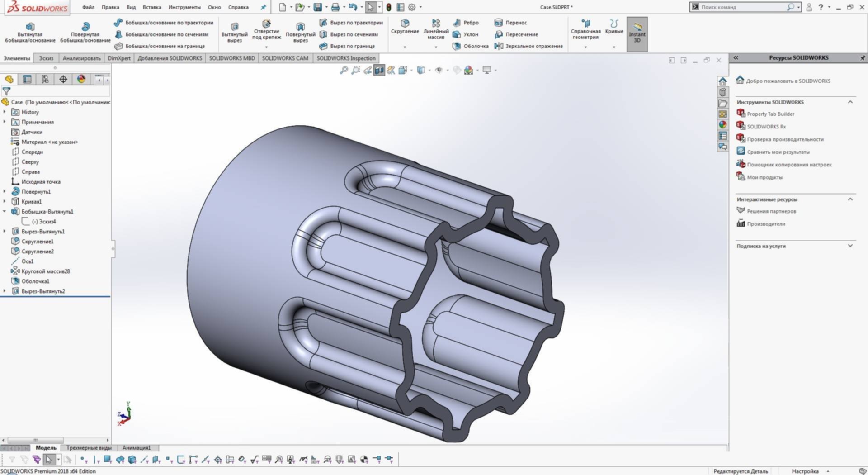
Task: Open DisplayManager colored sphere tab icon
Action: pyautogui.click(x=81, y=79)
